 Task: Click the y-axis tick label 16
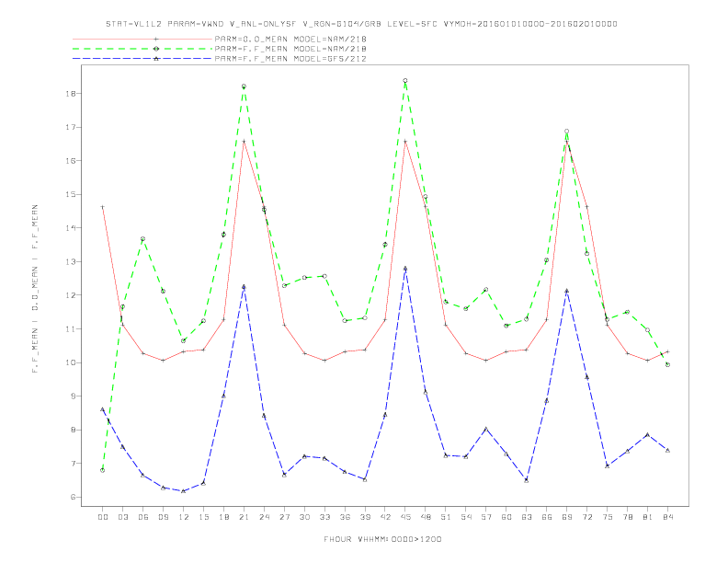(71, 161)
